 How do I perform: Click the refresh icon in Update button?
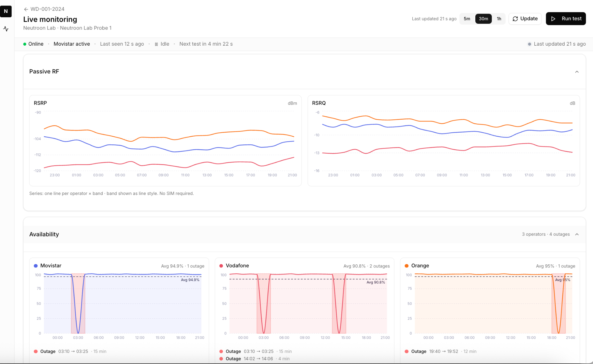[515, 19]
